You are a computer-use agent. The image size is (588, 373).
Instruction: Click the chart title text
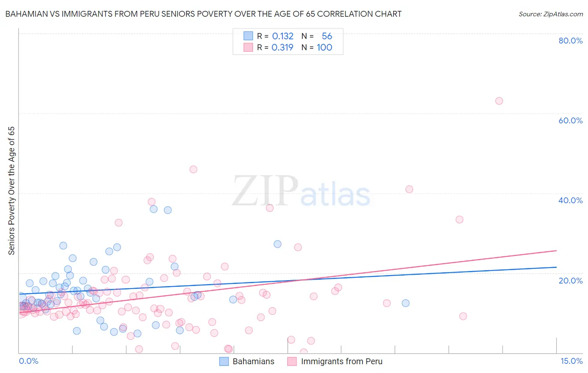coord(203,14)
